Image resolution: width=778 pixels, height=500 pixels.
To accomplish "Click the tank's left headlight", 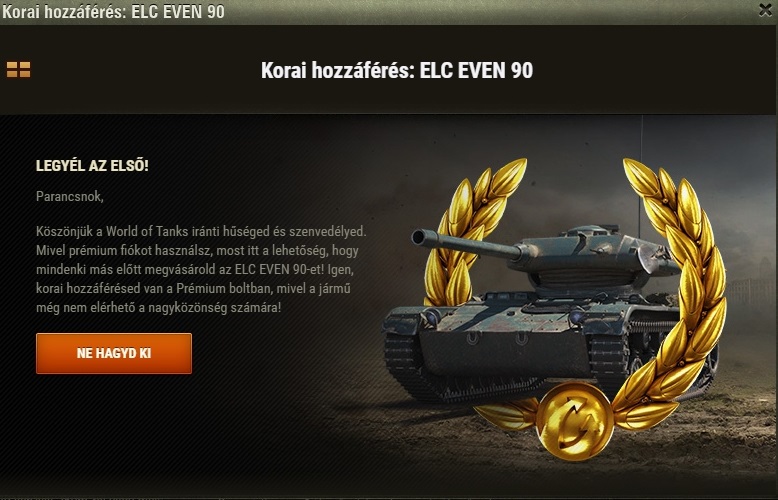I will click(431, 316).
